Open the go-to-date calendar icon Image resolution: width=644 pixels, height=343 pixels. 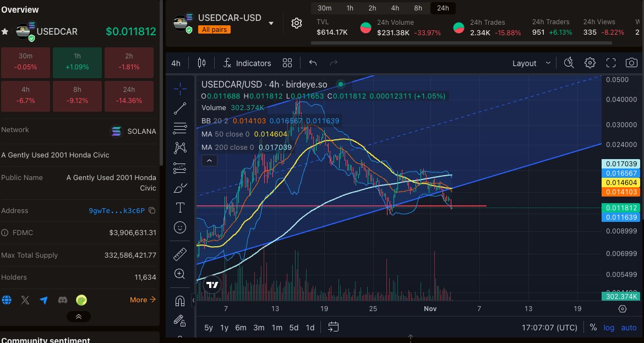[x=334, y=327]
